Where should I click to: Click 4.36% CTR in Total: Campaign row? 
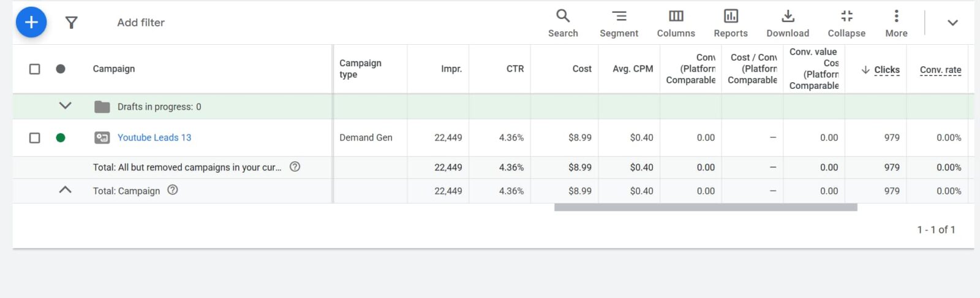(x=511, y=191)
